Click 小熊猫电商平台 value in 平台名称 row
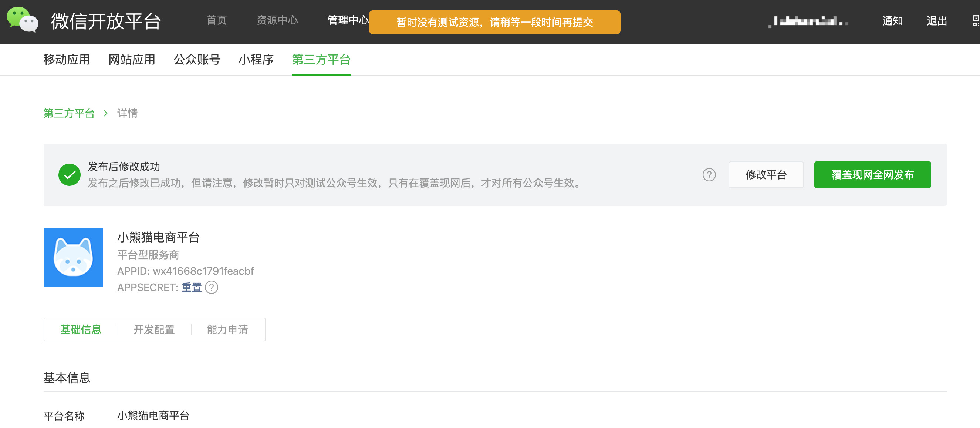The height and width of the screenshot is (428, 980). 153,416
